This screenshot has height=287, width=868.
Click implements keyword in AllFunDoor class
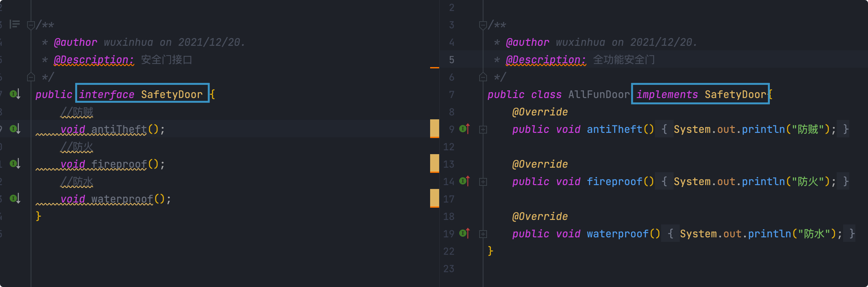coord(667,94)
